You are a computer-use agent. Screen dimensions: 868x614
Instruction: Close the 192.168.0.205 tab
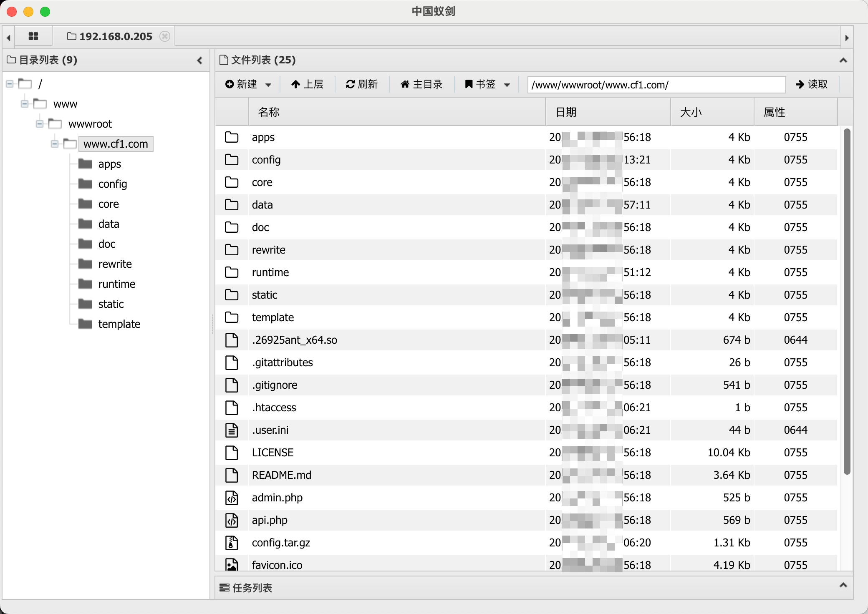pyautogui.click(x=165, y=36)
